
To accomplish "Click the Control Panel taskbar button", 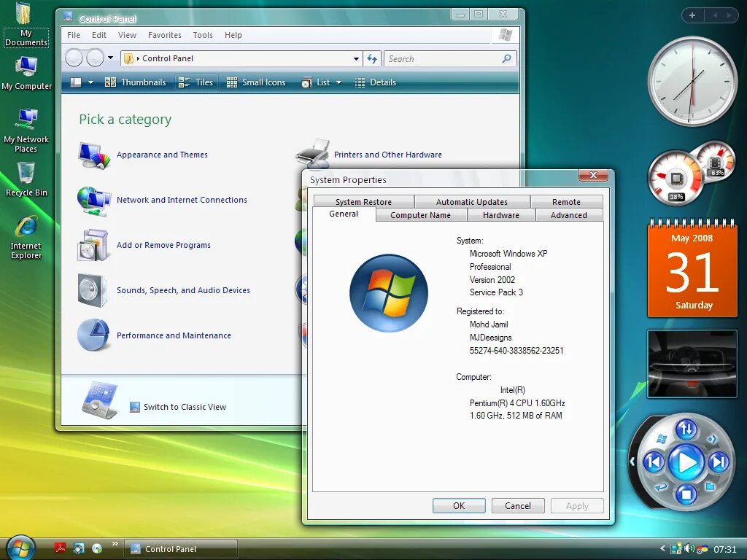I will (181, 548).
